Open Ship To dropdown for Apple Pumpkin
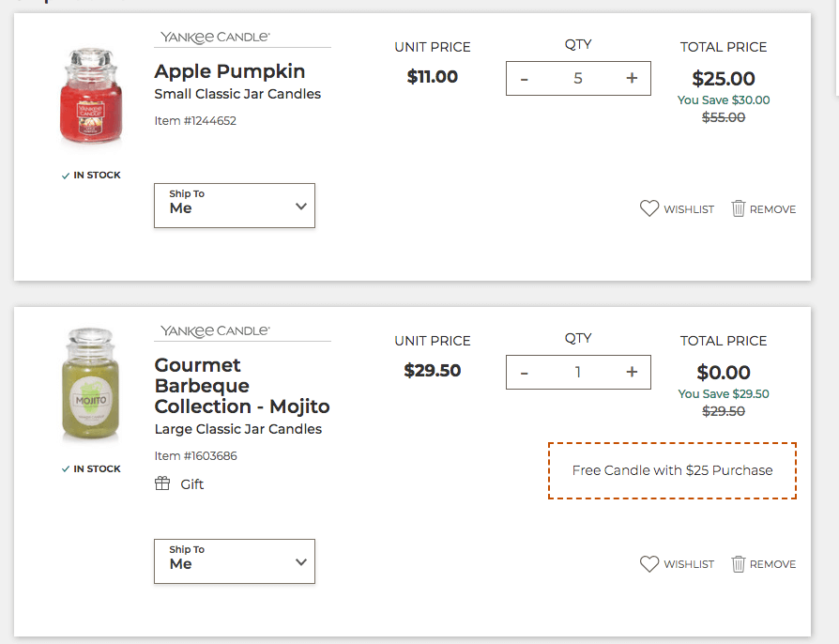The width and height of the screenshot is (839, 644). point(235,206)
